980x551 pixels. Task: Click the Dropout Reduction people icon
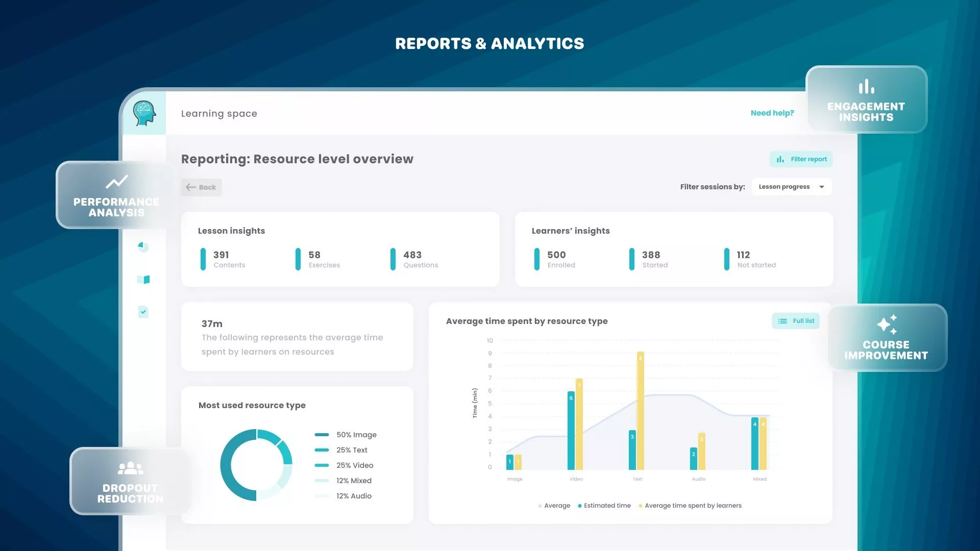(x=130, y=468)
